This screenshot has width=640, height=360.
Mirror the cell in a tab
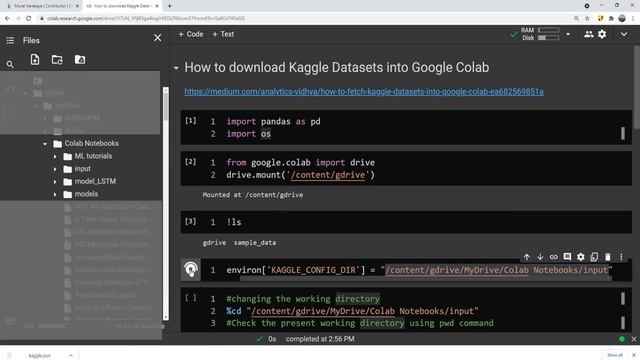click(x=594, y=257)
